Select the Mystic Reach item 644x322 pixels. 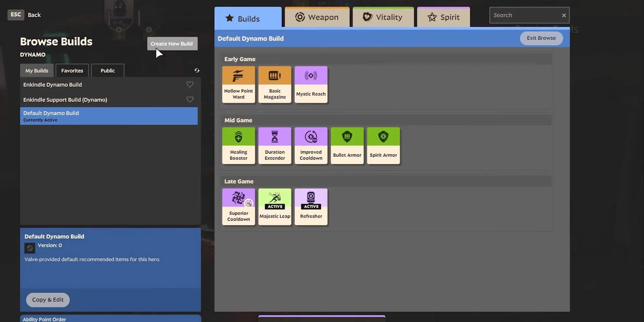[311, 85]
